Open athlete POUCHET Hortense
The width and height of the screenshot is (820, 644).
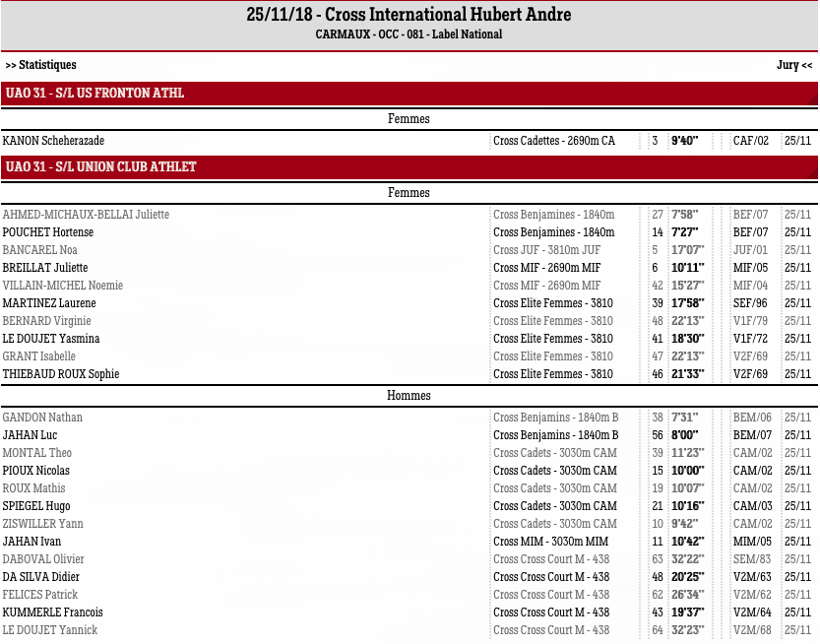click(48, 232)
